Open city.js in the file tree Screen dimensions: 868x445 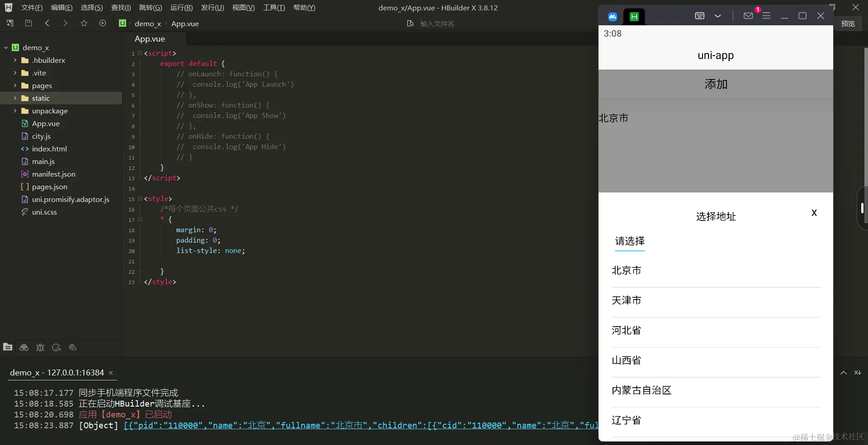(41, 136)
